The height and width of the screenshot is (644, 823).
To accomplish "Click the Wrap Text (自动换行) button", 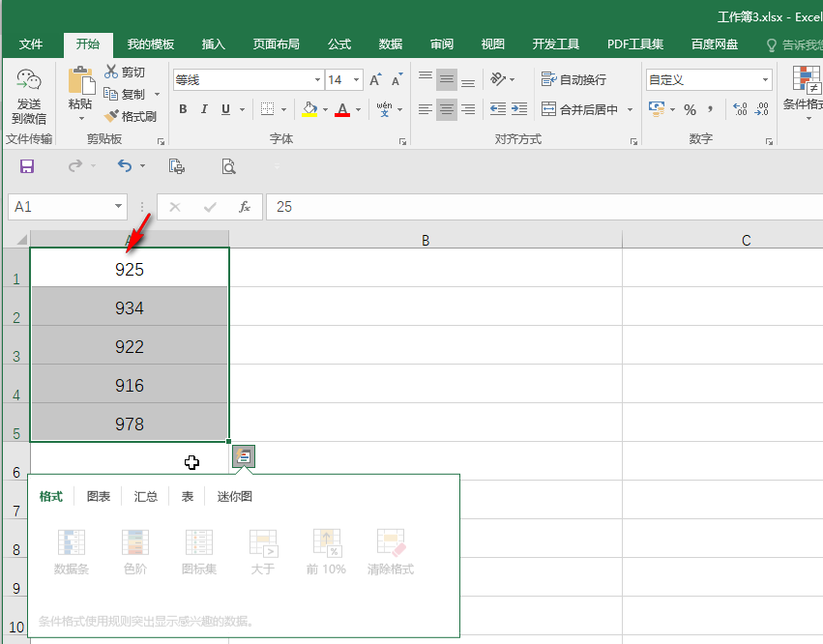I will click(x=573, y=79).
